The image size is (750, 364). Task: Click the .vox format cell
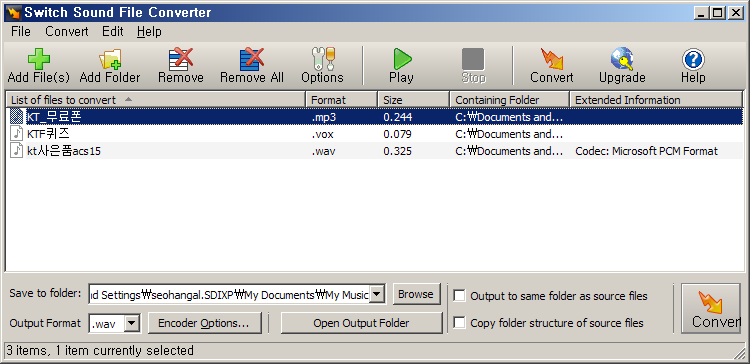tap(322, 134)
